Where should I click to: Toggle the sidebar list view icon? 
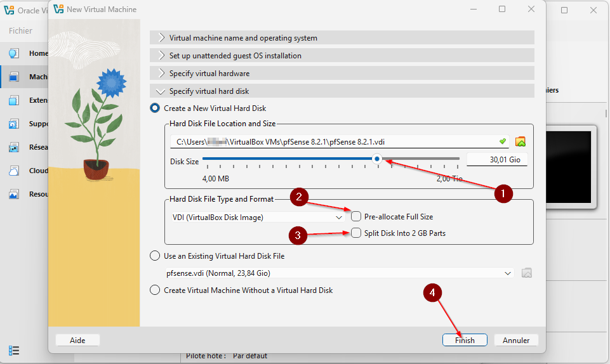(x=14, y=351)
